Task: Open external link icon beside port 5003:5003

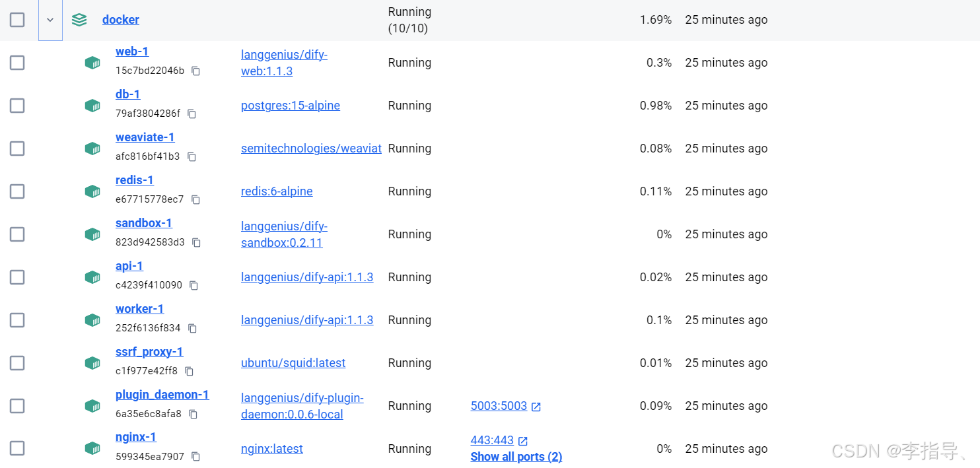Action: 536,407
